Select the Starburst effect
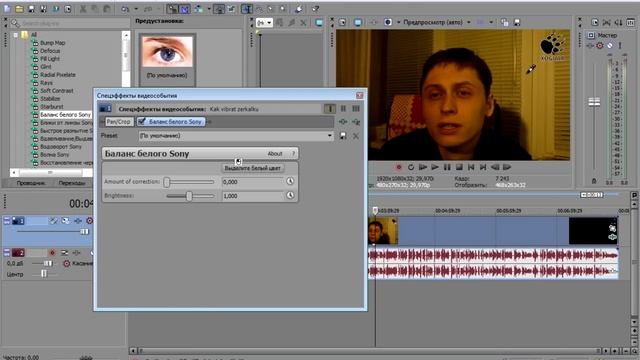The image size is (640, 360). 51,107
